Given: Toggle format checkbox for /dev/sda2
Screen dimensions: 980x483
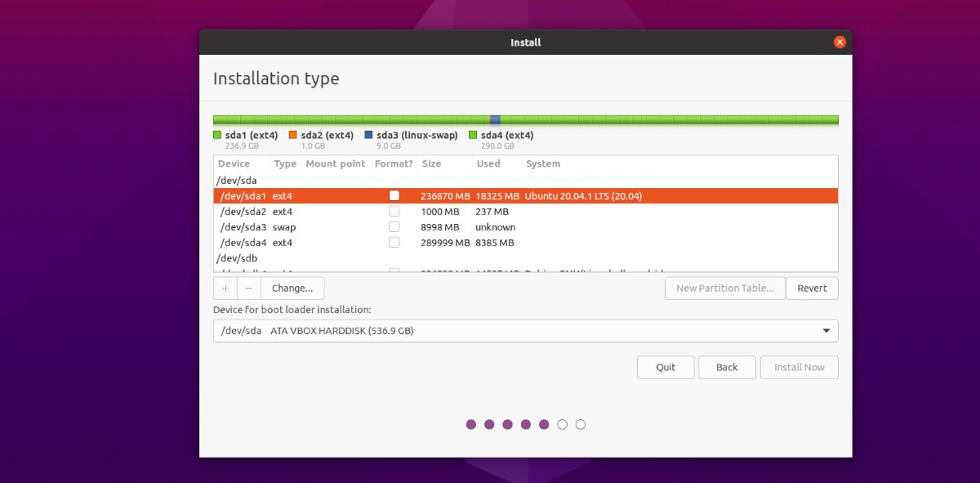Looking at the screenshot, I should click(394, 212).
